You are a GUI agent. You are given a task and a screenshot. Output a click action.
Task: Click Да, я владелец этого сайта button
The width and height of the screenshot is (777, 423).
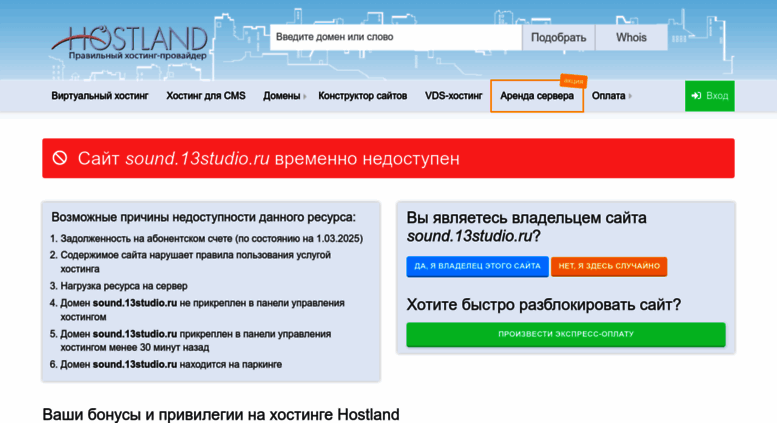pos(477,266)
